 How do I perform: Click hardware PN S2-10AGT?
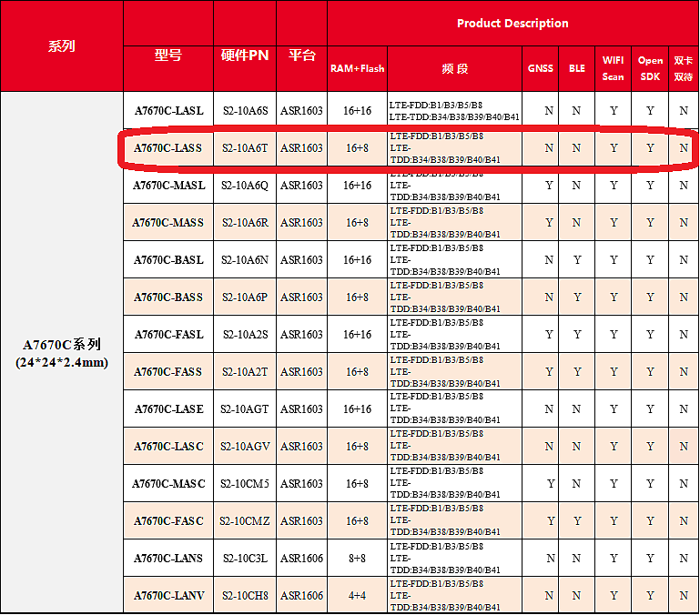coord(245,408)
